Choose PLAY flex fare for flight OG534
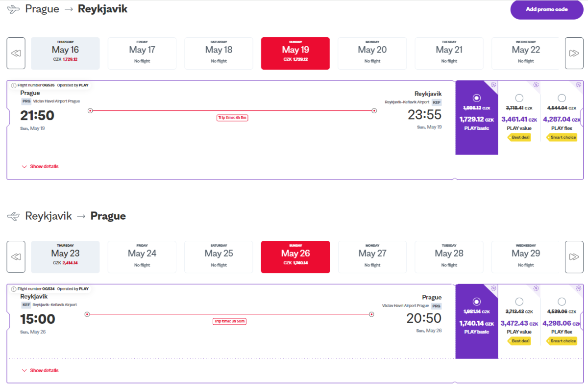Viewport: 588px width, 385px height. coord(562,302)
